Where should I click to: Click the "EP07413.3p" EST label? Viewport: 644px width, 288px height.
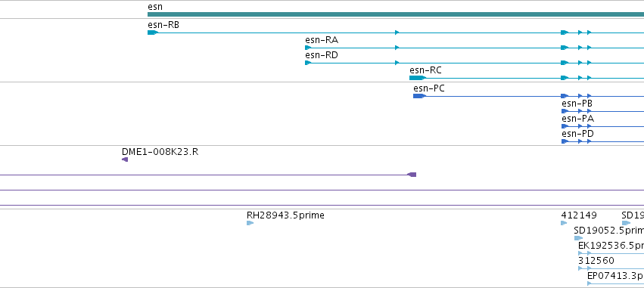click(616, 277)
